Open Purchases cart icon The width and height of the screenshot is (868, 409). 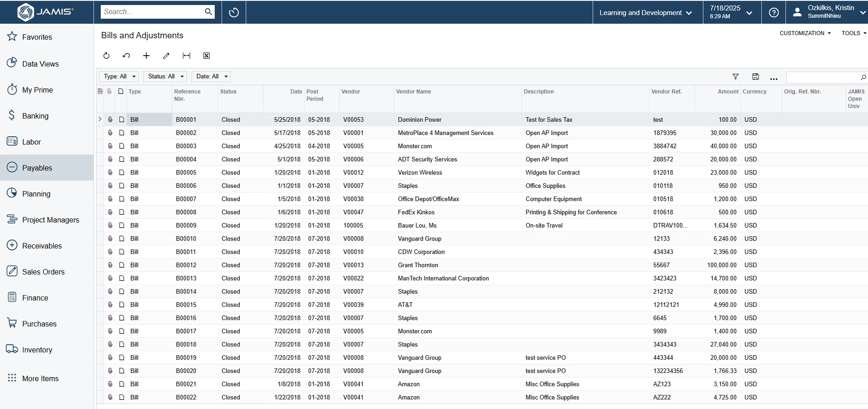point(12,323)
